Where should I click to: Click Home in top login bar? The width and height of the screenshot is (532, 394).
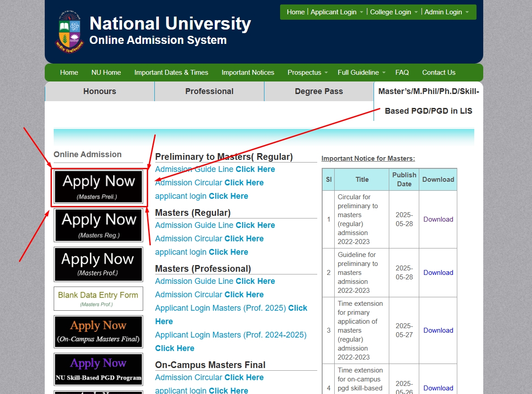[x=295, y=12]
